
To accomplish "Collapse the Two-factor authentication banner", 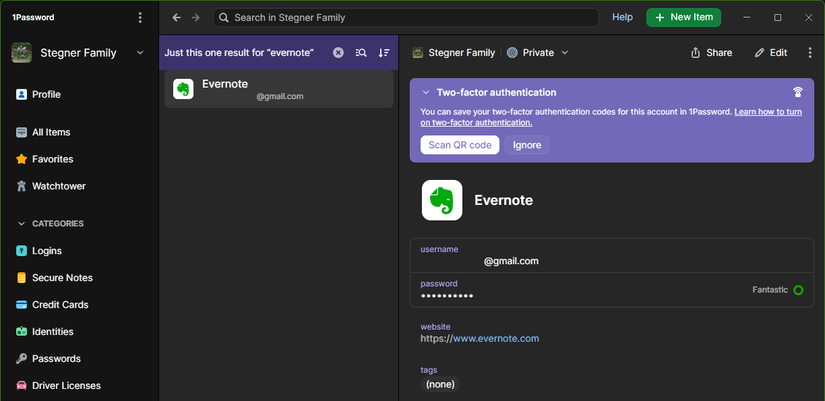I will (x=426, y=93).
